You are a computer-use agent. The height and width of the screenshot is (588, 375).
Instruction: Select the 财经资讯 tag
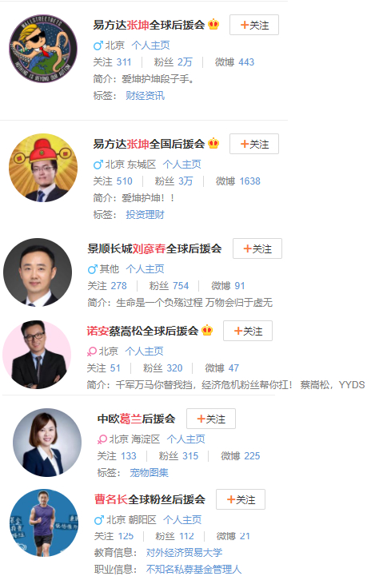[146, 96]
